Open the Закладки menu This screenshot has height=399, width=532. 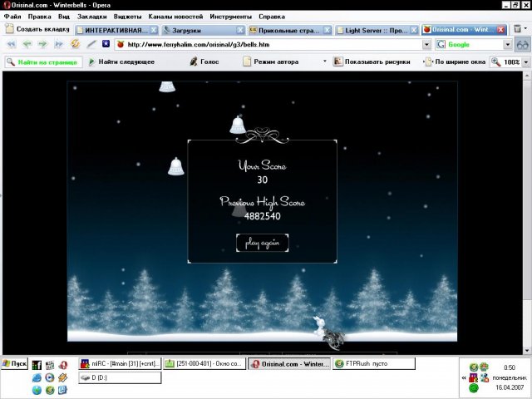(92, 17)
